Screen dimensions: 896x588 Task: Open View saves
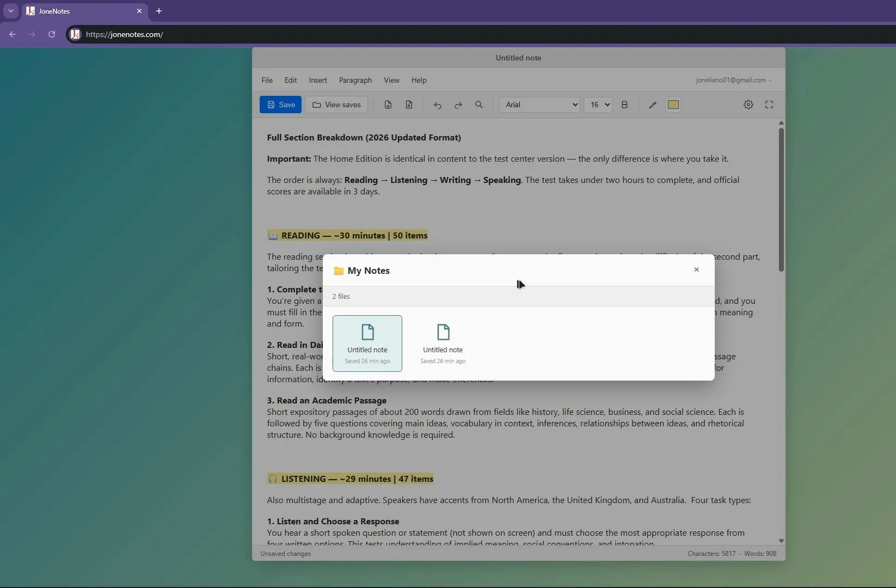(x=336, y=105)
